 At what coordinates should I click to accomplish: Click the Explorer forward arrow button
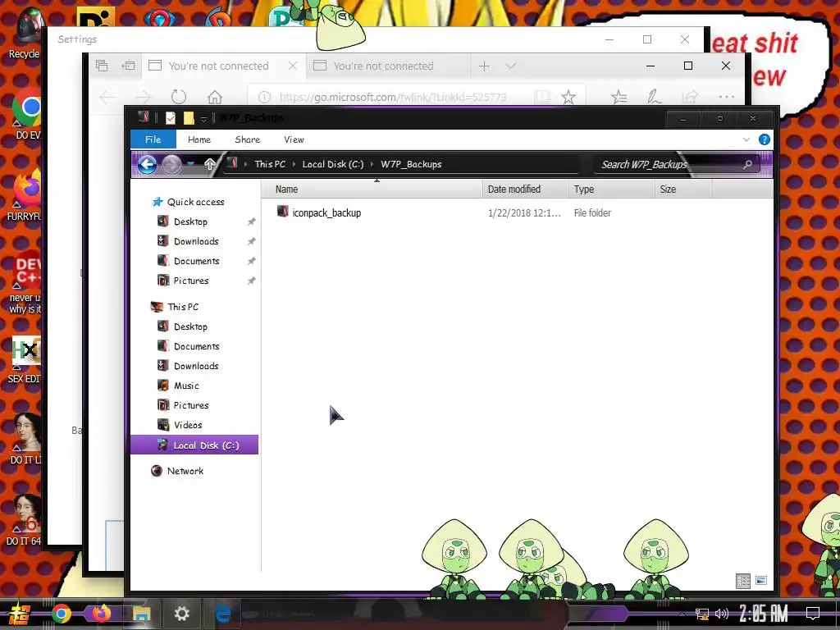pyautogui.click(x=171, y=164)
